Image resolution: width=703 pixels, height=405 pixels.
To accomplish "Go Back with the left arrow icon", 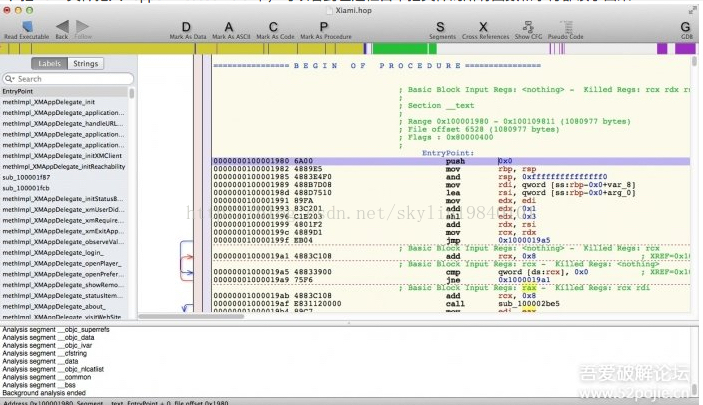I will pos(62,26).
